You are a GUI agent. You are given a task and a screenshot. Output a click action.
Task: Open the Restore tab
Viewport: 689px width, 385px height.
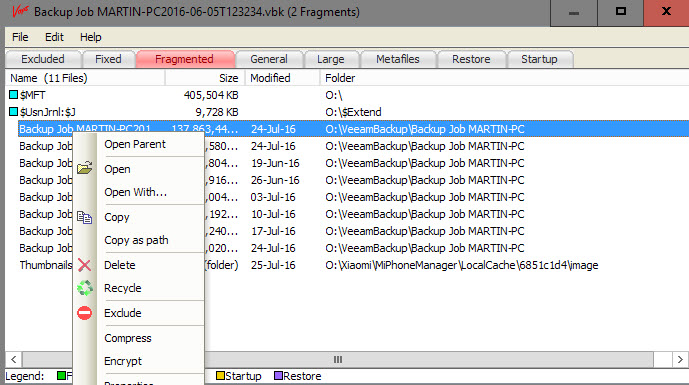point(471,59)
